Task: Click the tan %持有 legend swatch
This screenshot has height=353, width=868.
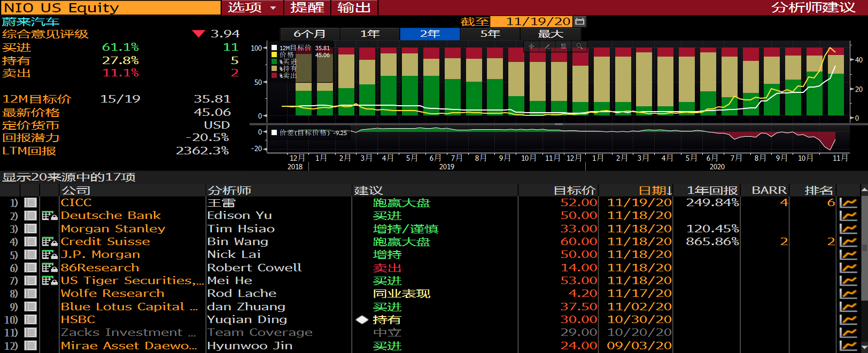Action: [274, 69]
